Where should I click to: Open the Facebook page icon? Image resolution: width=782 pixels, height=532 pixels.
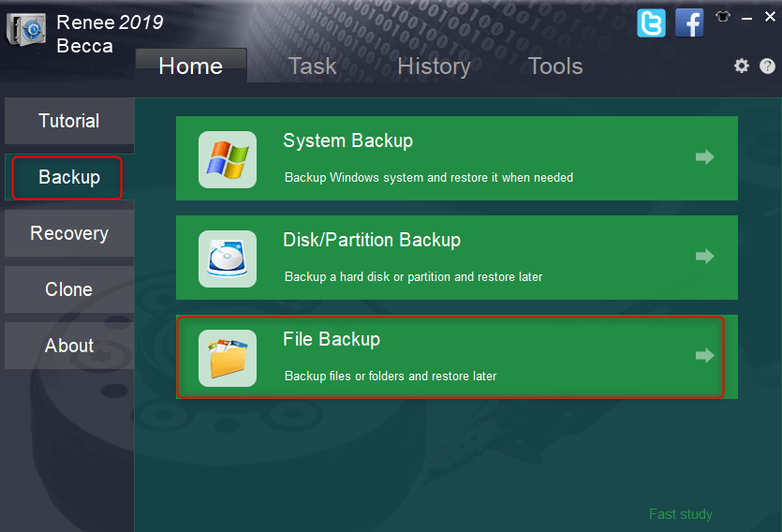click(689, 23)
